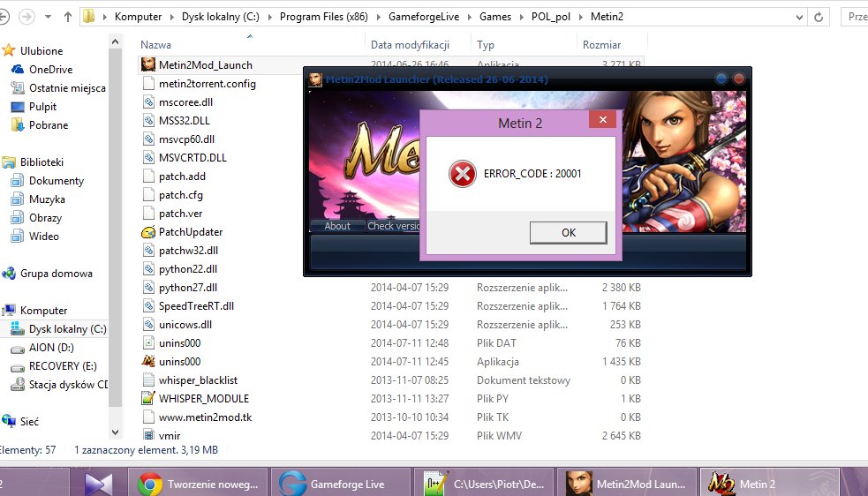Viewport: 868px width, 496px height.
Task: Select the patch.add file icon
Action: [x=147, y=176]
